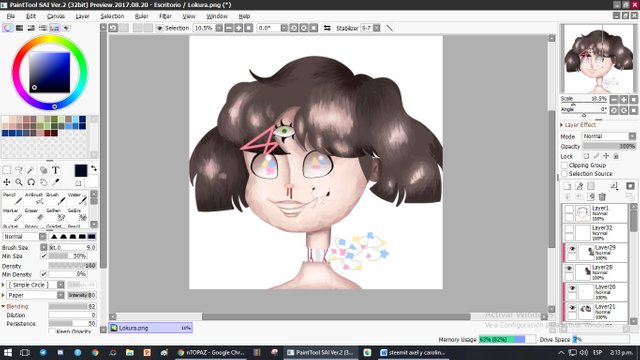
Task: Choose the Eraser tool
Action: [34, 215]
